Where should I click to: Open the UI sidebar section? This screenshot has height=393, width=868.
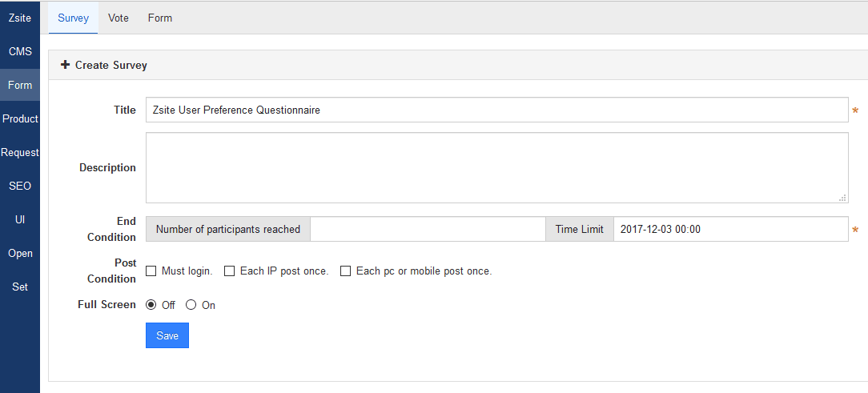coord(20,220)
